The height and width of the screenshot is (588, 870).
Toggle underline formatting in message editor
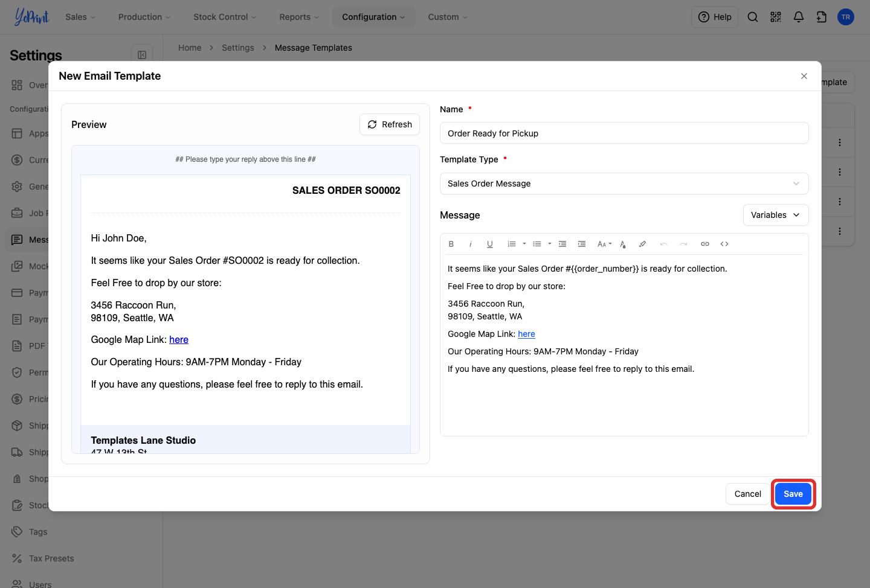point(489,244)
